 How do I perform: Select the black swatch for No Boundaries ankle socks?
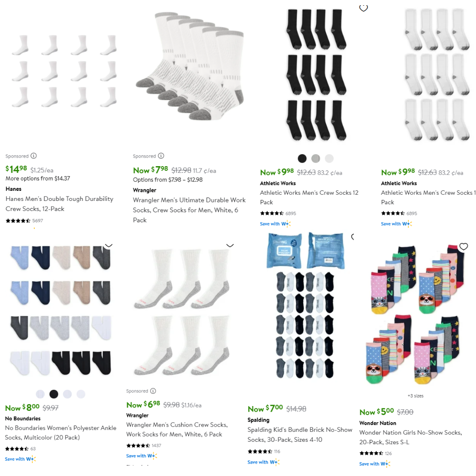point(54,394)
